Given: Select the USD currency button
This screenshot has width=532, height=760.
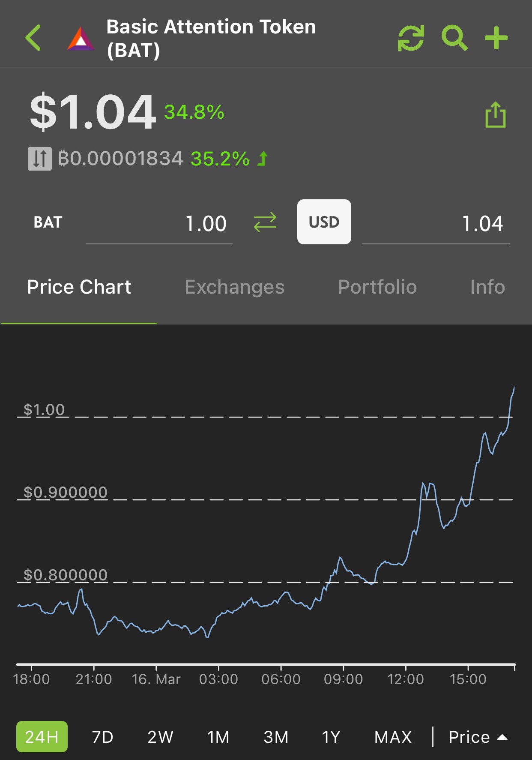Looking at the screenshot, I should (x=324, y=222).
